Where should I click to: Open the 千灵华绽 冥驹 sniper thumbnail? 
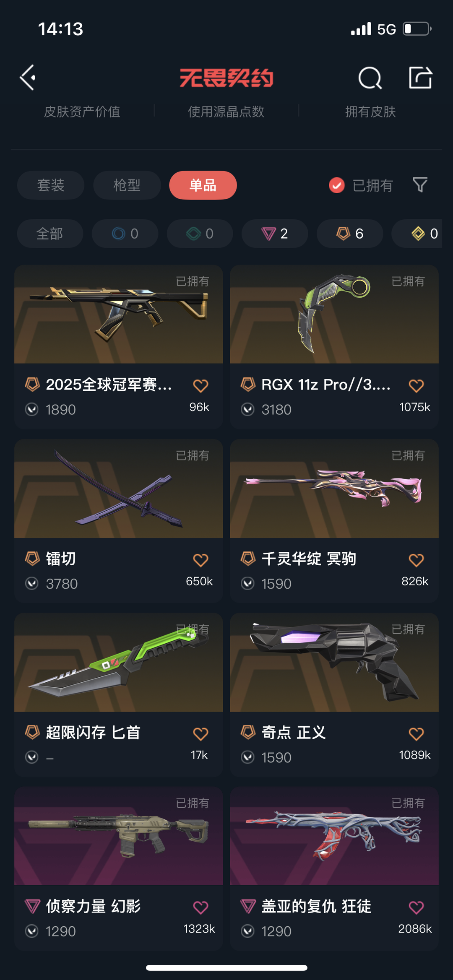point(334,489)
